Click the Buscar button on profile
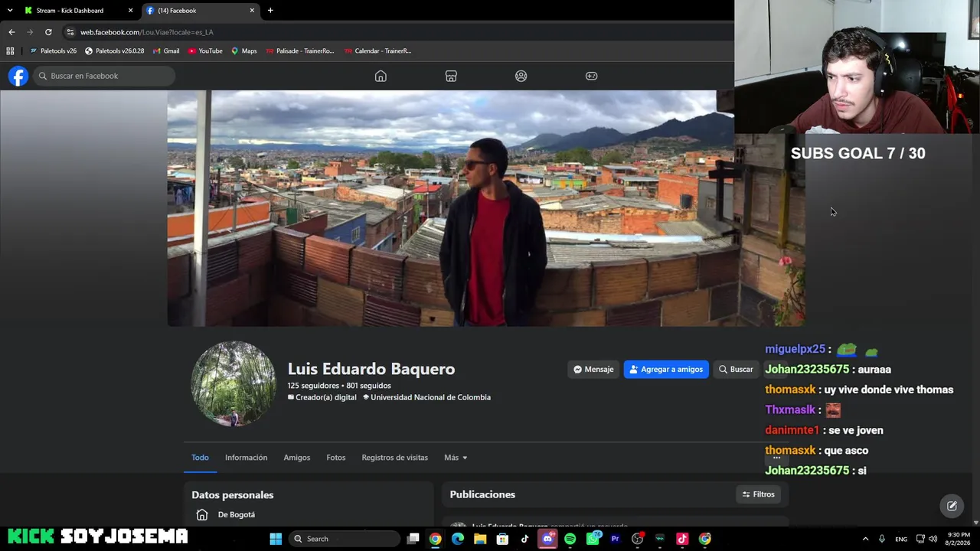980x551 pixels. pyautogui.click(x=736, y=370)
